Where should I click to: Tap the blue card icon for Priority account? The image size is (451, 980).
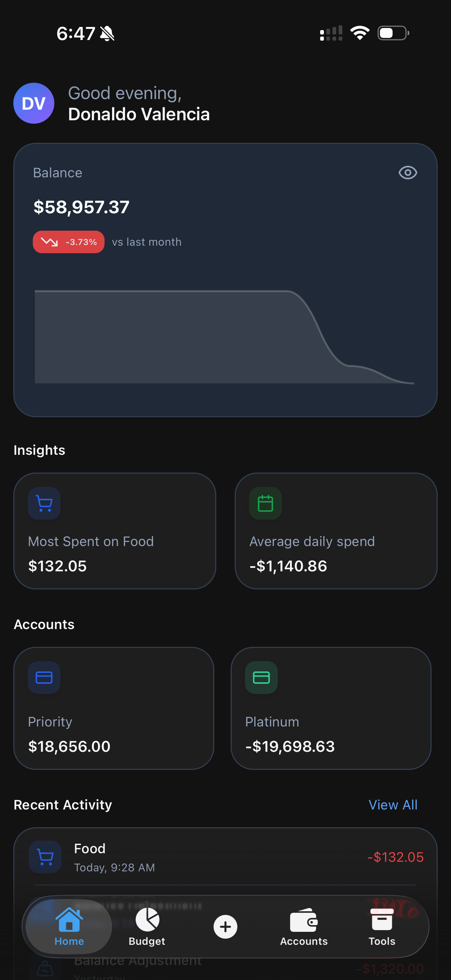click(44, 678)
